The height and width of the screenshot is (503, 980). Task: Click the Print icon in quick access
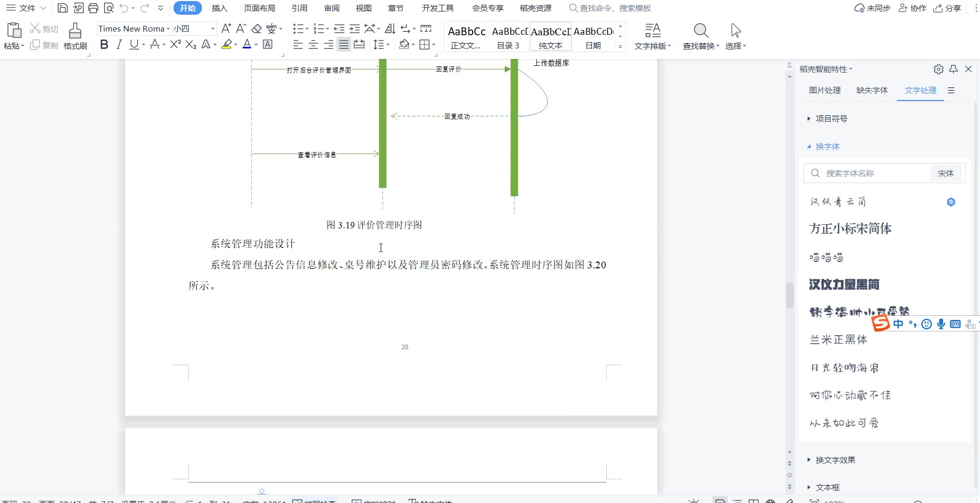pyautogui.click(x=94, y=8)
